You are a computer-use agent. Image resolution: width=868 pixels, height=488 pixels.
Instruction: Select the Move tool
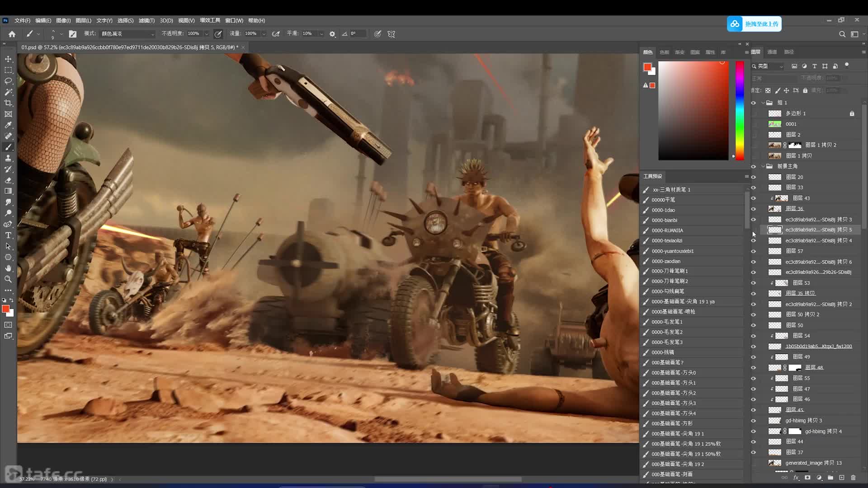(8, 59)
